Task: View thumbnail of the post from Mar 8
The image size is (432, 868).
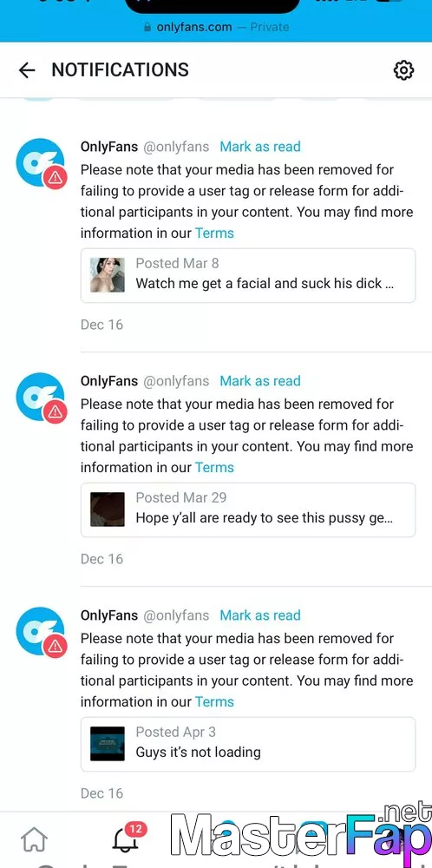Action: [108, 274]
